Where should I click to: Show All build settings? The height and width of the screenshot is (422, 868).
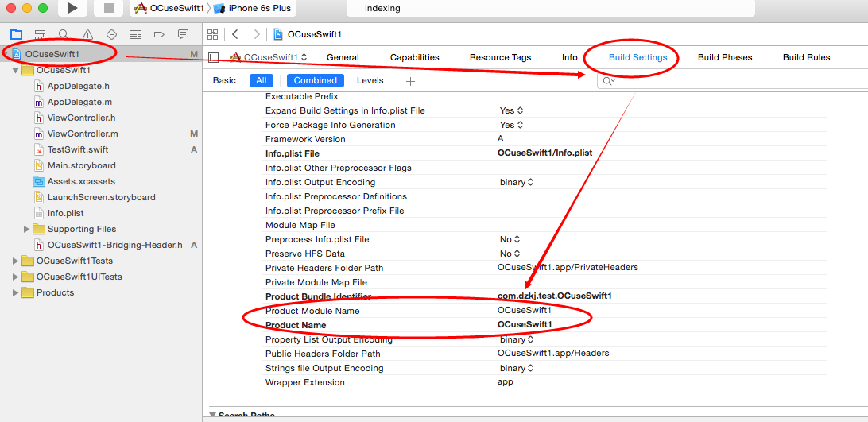[262, 80]
